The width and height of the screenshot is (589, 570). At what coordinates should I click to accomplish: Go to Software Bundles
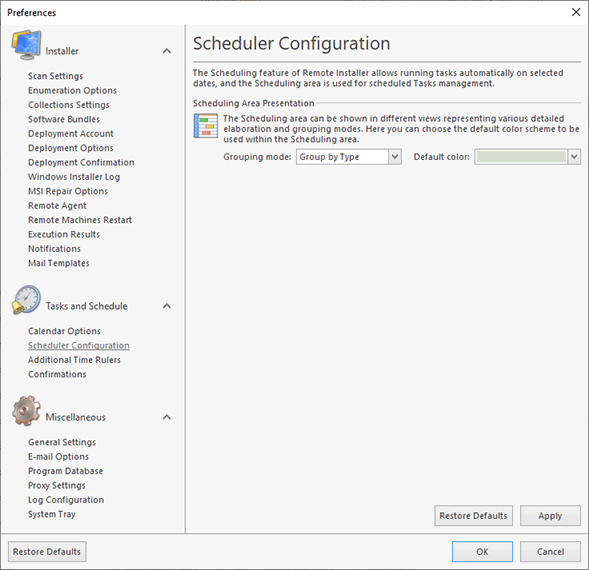64,119
